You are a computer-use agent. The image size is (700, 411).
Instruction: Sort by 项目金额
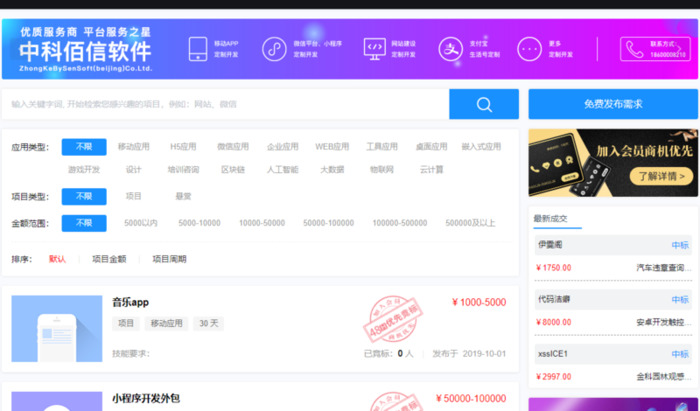coord(109,259)
